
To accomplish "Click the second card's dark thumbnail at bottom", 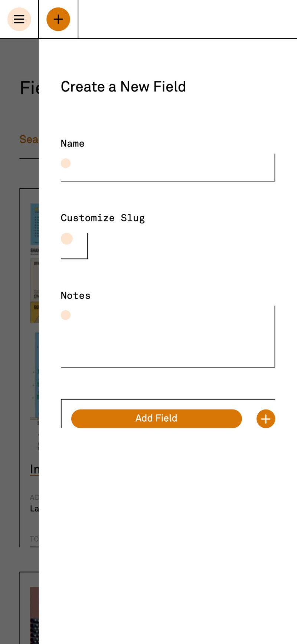I will click(x=34, y=614).
